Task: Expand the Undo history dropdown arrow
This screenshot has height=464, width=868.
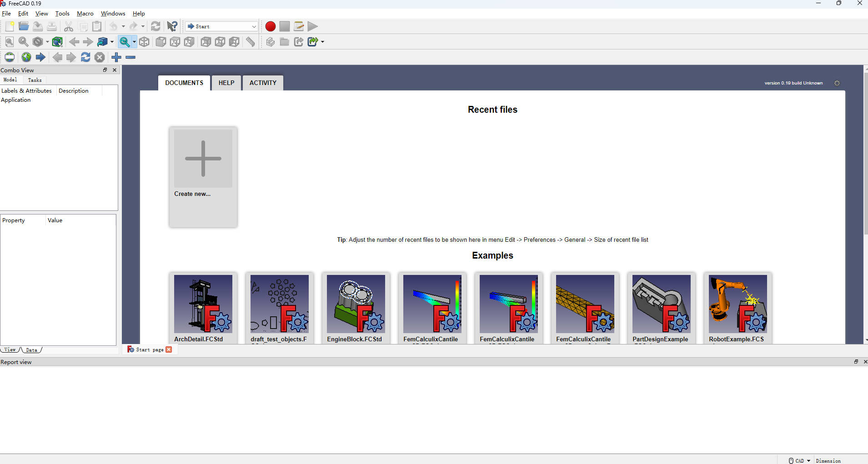Action: pos(123,26)
